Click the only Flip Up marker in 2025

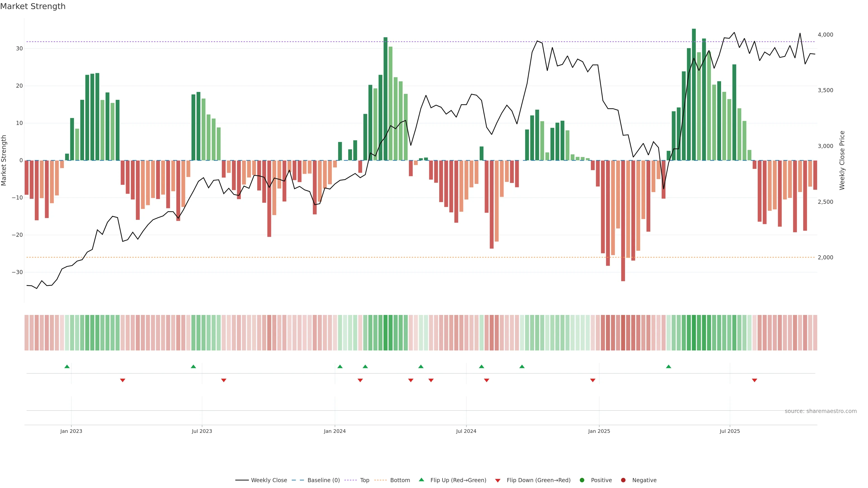[669, 366]
